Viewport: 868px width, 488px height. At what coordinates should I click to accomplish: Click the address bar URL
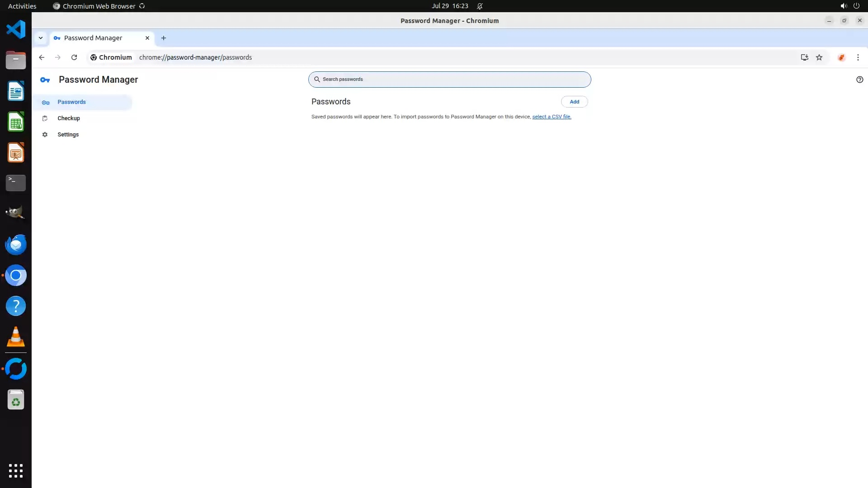click(x=195, y=57)
